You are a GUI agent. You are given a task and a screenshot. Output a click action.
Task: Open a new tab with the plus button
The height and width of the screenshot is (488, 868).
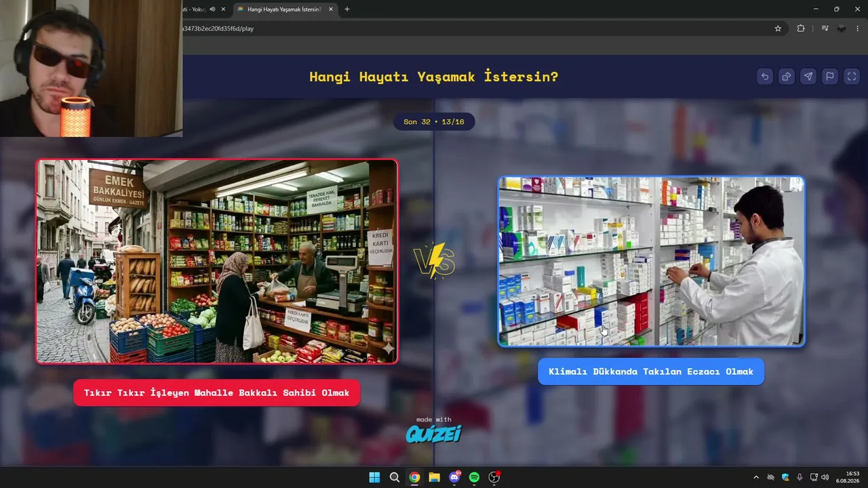pyautogui.click(x=347, y=9)
